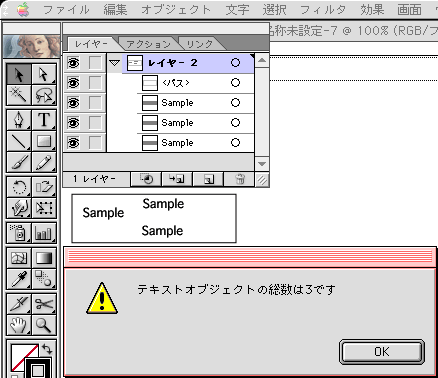Choose the Direct Select Lasso tool
The width and height of the screenshot is (438, 378).
pos(44,95)
